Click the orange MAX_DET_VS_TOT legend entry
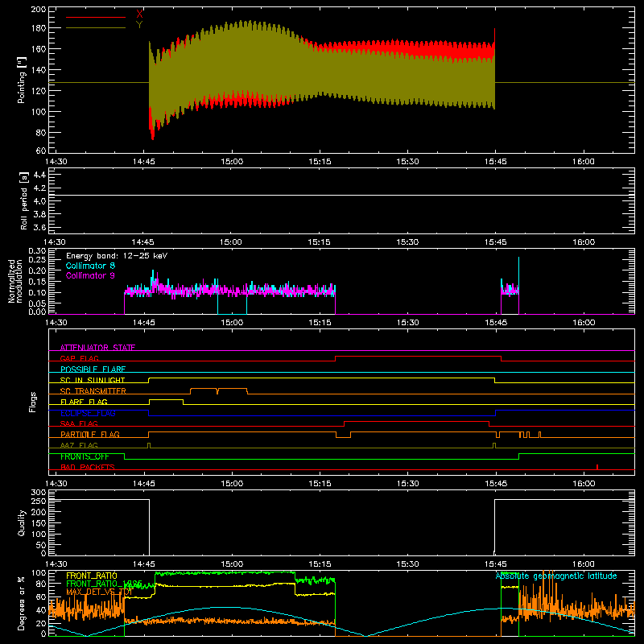 tap(99, 592)
